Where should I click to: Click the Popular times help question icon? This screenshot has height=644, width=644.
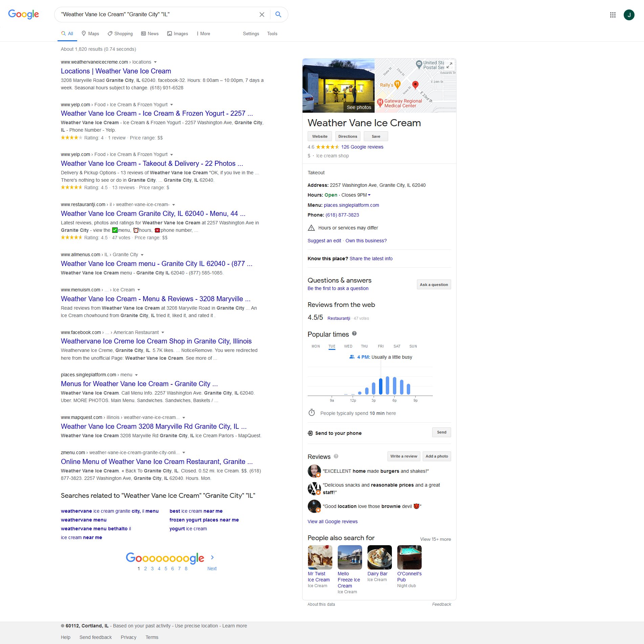point(354,333)
